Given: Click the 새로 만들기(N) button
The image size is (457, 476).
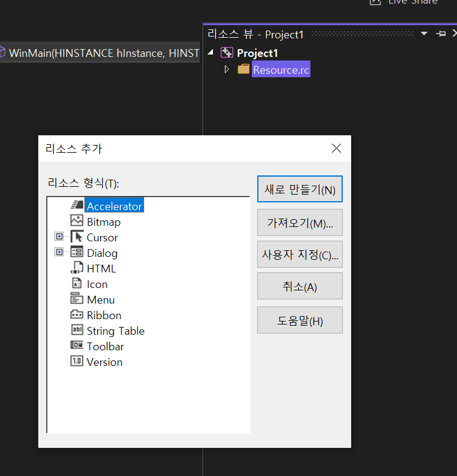Looking at the screenshot, I should click(x=300, y=189).
